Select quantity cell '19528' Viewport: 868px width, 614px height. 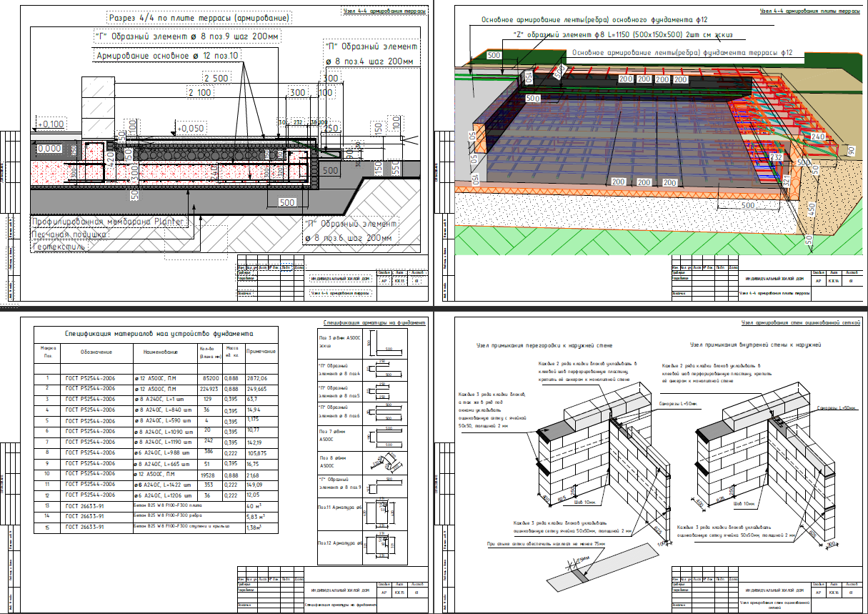click(211, 474)
